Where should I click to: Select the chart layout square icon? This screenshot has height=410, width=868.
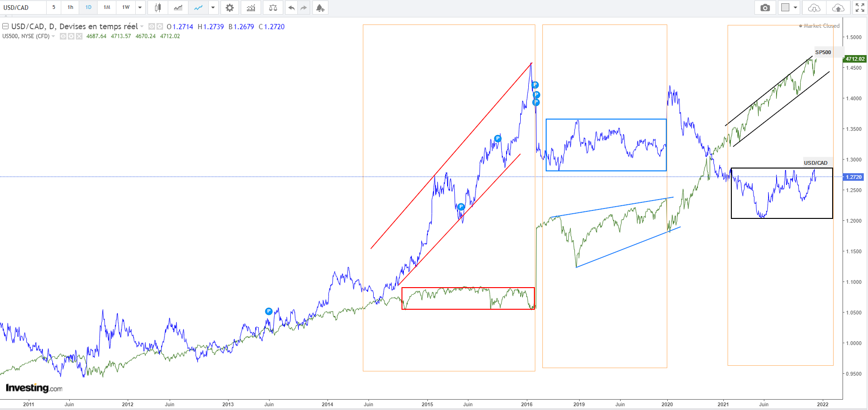coord(785,8)
